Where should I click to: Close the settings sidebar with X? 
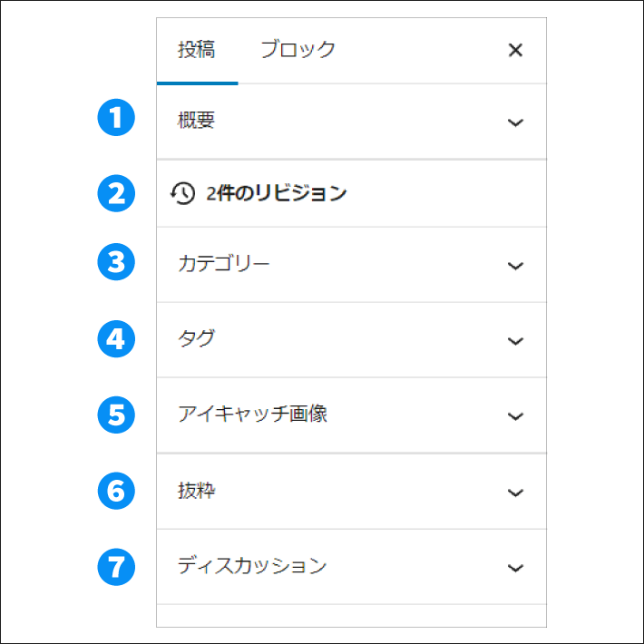[515, 50]
